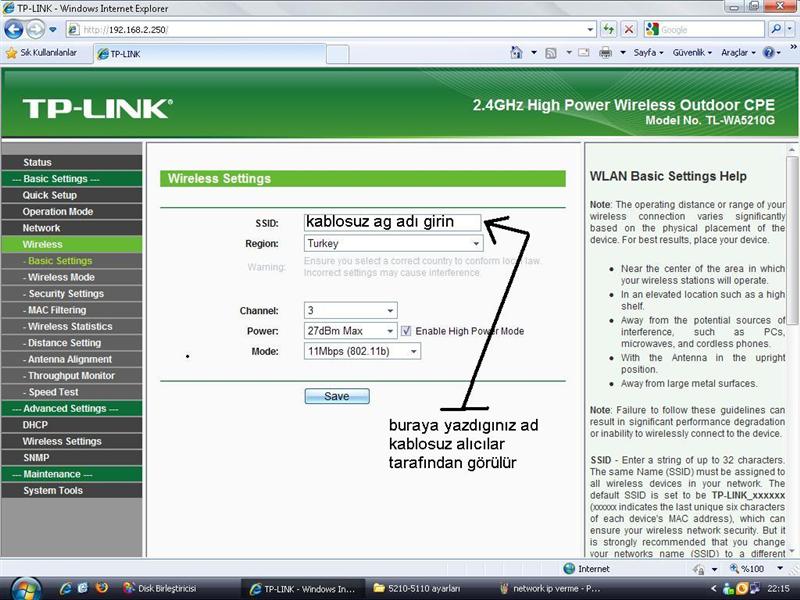Open Throughput Monitor submenu item
This screenshot has width=800, height=600.
(x=72, y=375)
